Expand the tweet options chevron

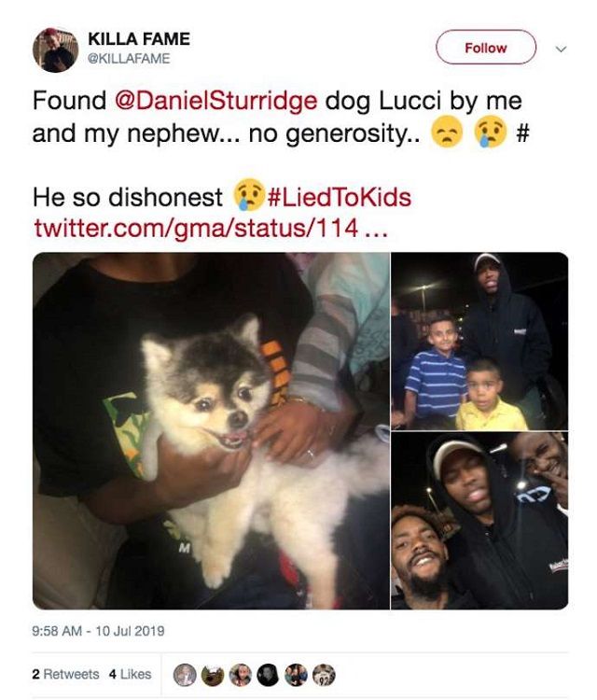coord(561,49)
